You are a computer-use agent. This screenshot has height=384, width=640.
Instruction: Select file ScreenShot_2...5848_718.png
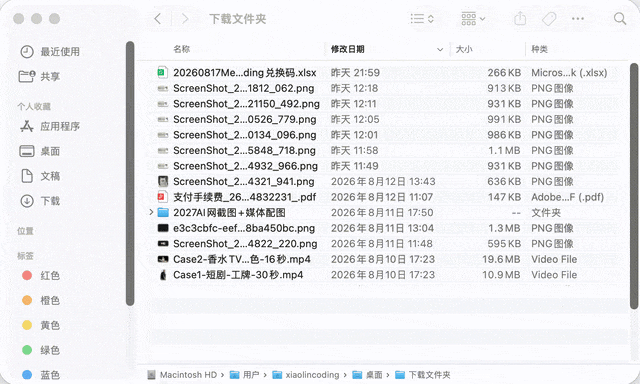pos(244,151)
